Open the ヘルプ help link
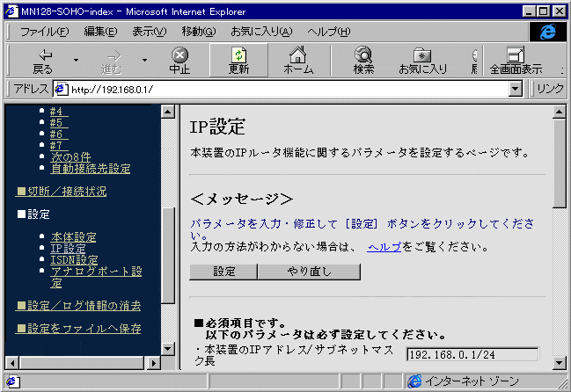This screenshot has width=571, height=392. [x=384, y=247]
